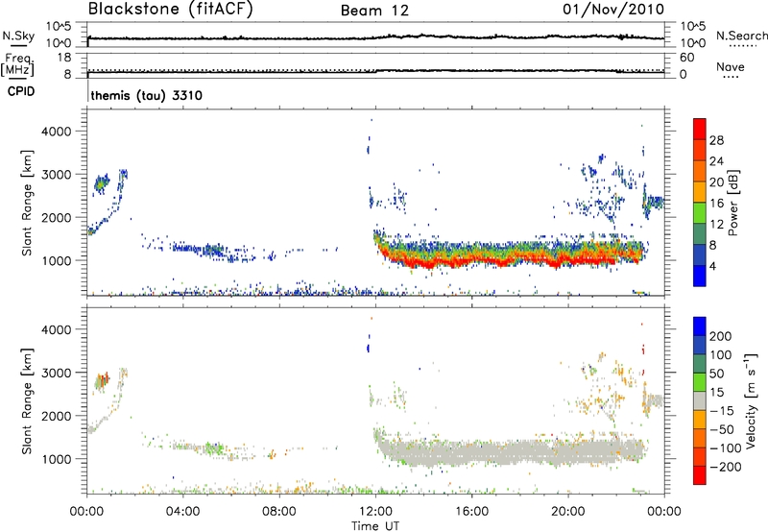768x532 pixels.
Task: Click the strong red power band near 14:00
Action: (x=426, y=262)
